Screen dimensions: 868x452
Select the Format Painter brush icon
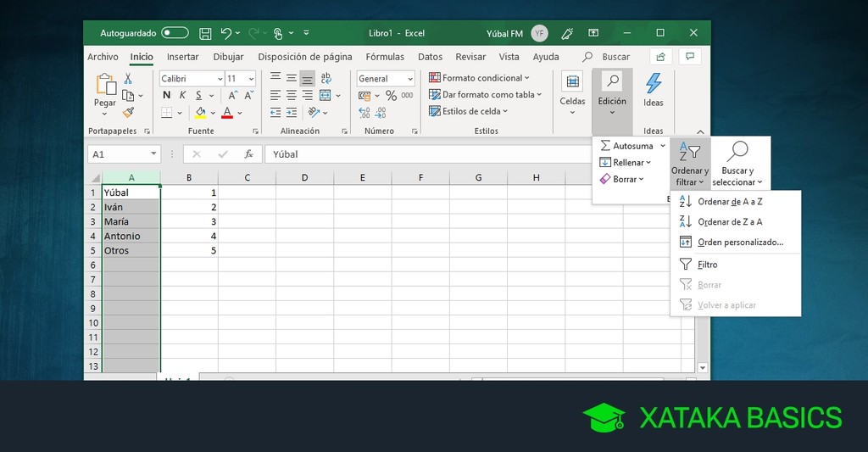[x=128, y=112]
